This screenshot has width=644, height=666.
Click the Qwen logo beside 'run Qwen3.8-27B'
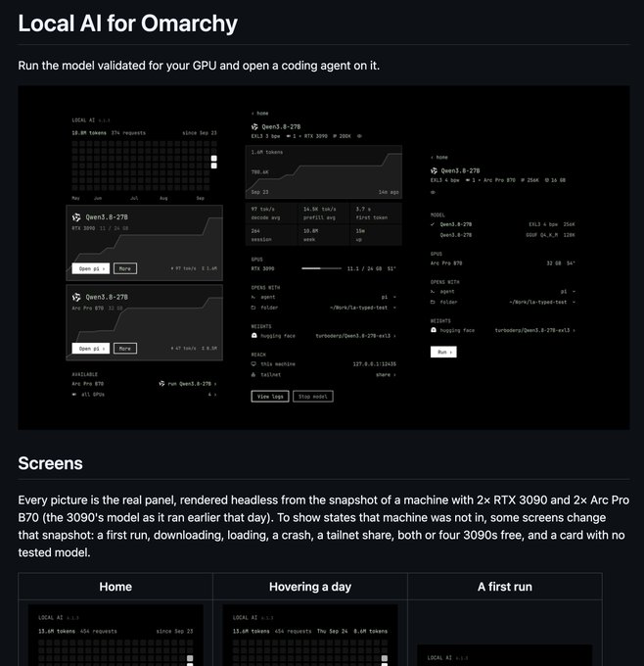click(161, 384)
